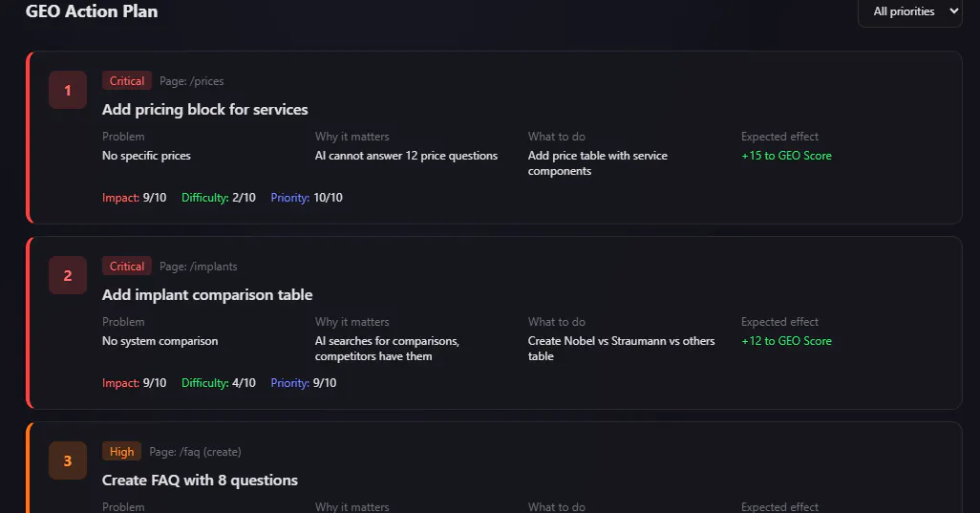Open 'Add pricing block for services' title
980x513 pixels.
(205, 109)
